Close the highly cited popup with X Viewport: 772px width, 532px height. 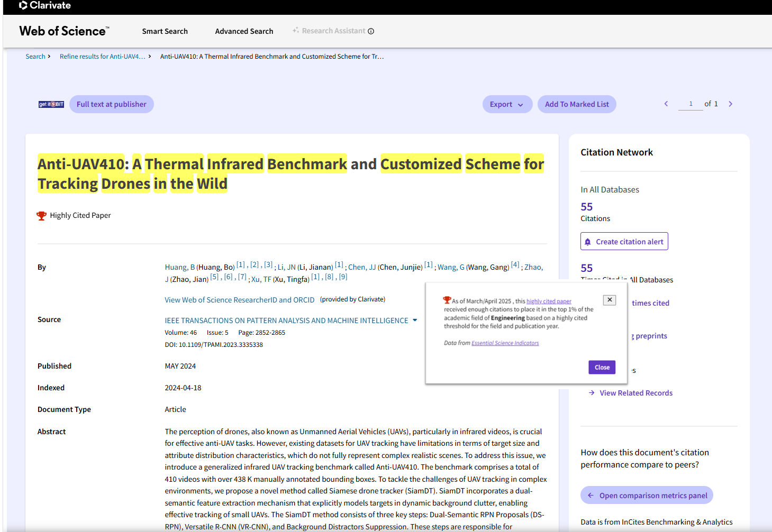(x=610, y=300)
